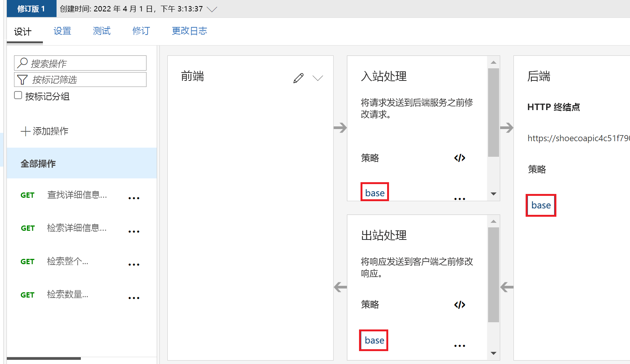The width and height of the screenshot is (630, 364).
Task: Click the horizontal scrollbar under operations list
Action: [44, 358]
